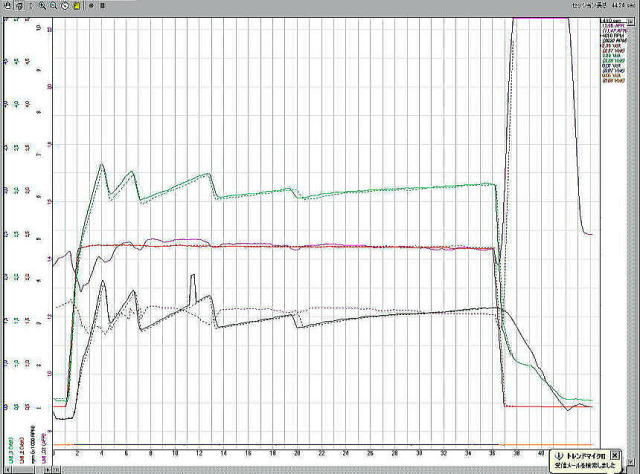Image resolution: width=640 pixels, height=474 pixels.
Task: Click the small button beside horizontal scrollbar
Action: (x=56, y=470)
